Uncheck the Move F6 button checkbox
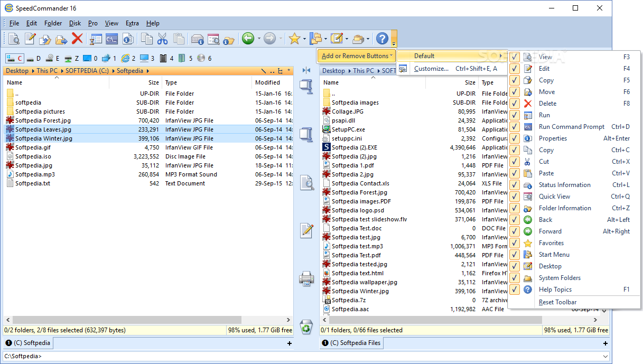The width and height of the screenshot is (643, 364). tap(515, 91)
